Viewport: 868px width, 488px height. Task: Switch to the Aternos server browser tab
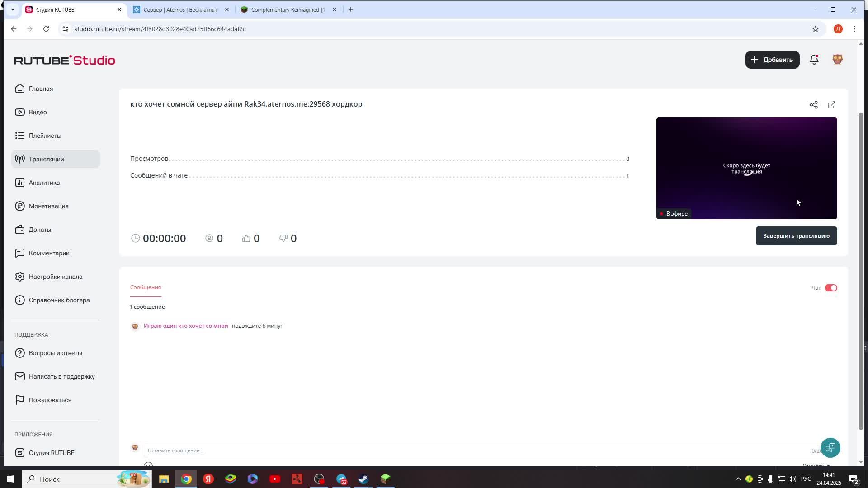coord(181,9)
